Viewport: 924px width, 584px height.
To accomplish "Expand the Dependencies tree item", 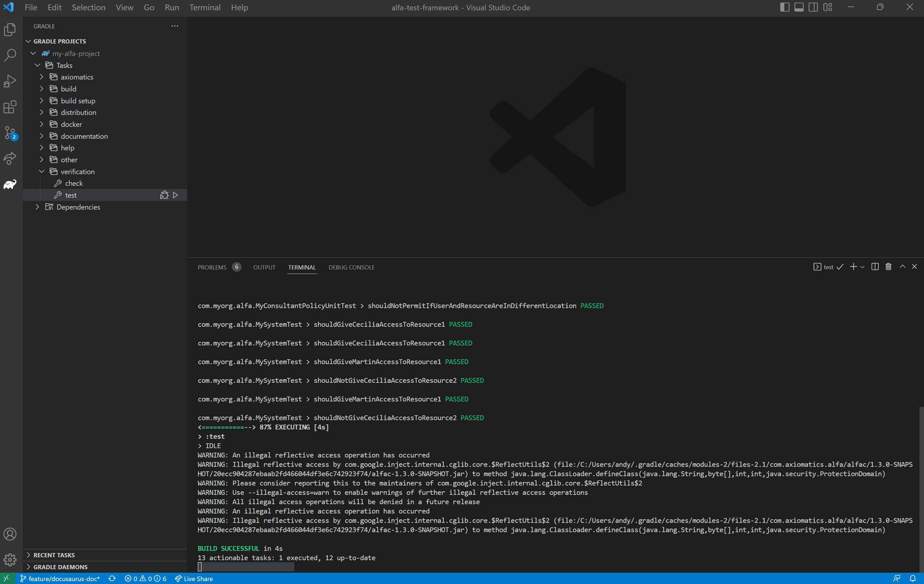I will (37, 207).
